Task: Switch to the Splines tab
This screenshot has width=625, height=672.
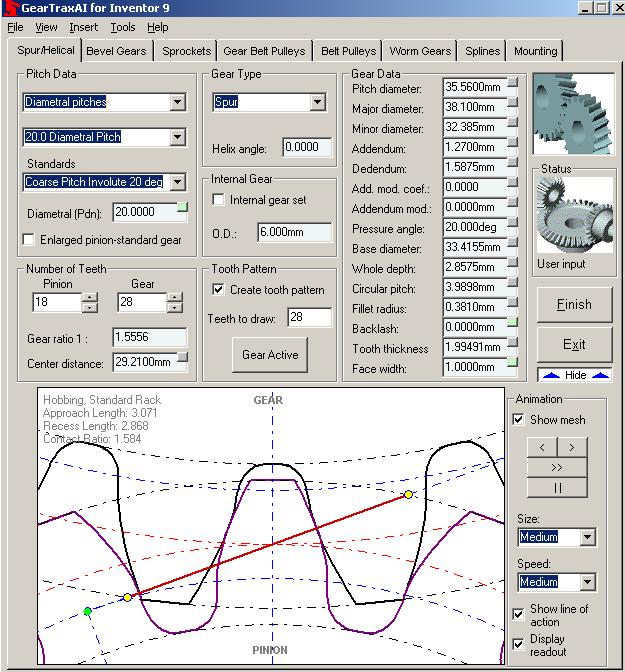Action: tap(482, 51)
